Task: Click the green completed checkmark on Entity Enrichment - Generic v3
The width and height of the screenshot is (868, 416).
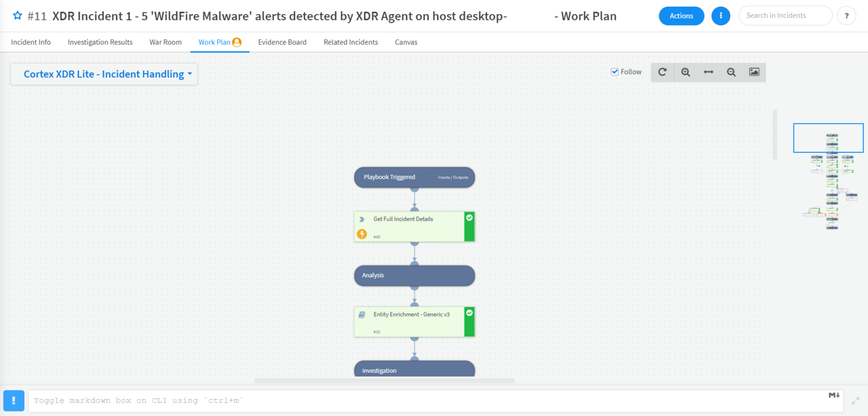Action: point(469,313)
